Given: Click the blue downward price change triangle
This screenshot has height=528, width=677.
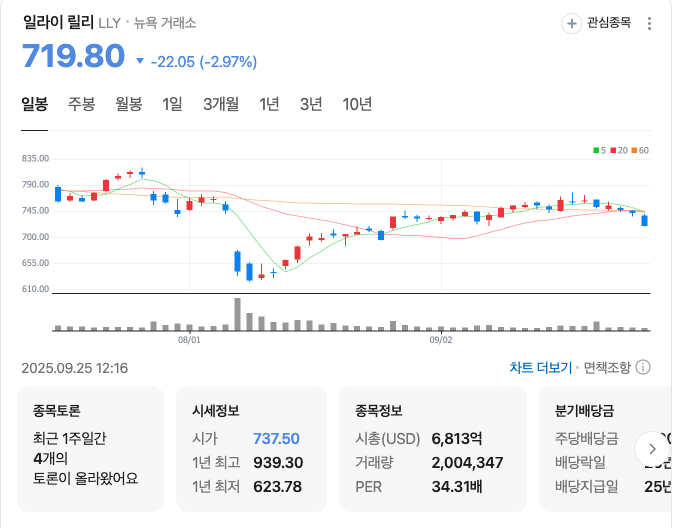Looking at the screenshot, I should (x=139, y=61).
